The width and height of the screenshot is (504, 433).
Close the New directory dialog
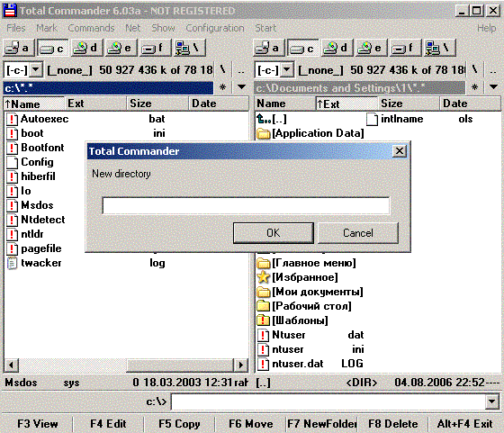click(x=400, y=150)
